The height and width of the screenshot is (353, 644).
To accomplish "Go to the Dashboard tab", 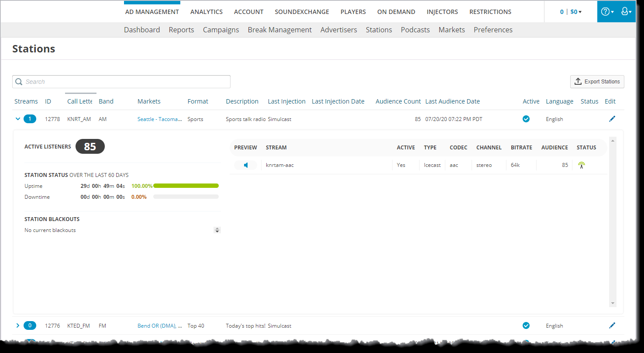I will pos(142,30).
